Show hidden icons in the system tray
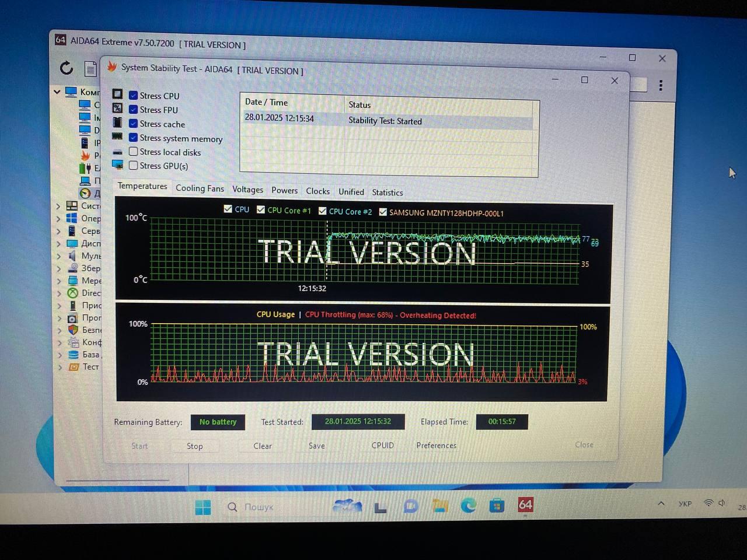 661,503
